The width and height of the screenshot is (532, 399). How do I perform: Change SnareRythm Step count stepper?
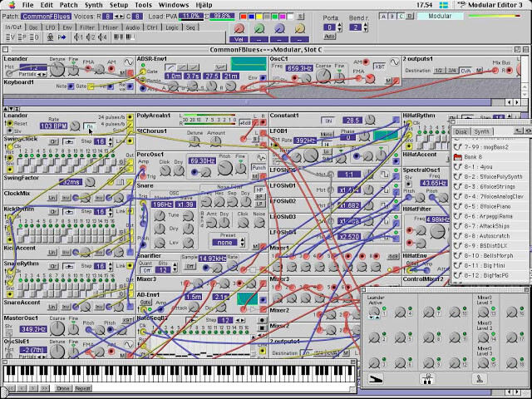point(110,266)
